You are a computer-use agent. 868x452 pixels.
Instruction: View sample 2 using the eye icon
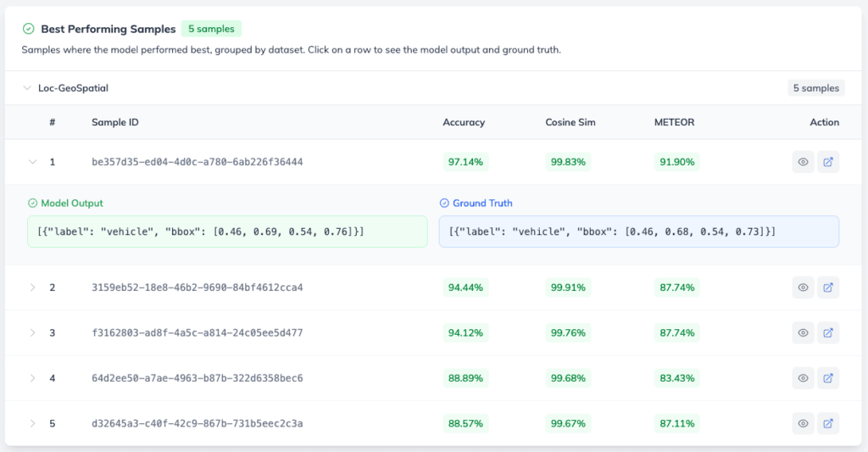pos(803,287)
